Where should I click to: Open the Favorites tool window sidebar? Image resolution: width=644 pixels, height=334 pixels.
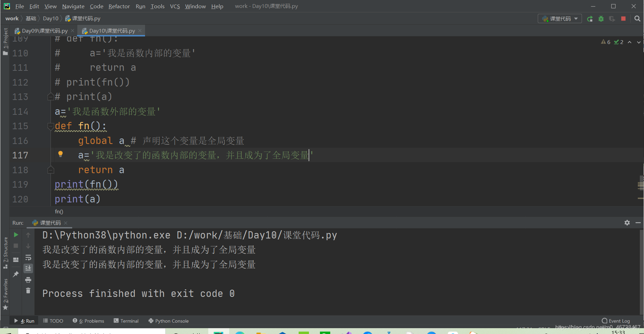pos(5,294)
